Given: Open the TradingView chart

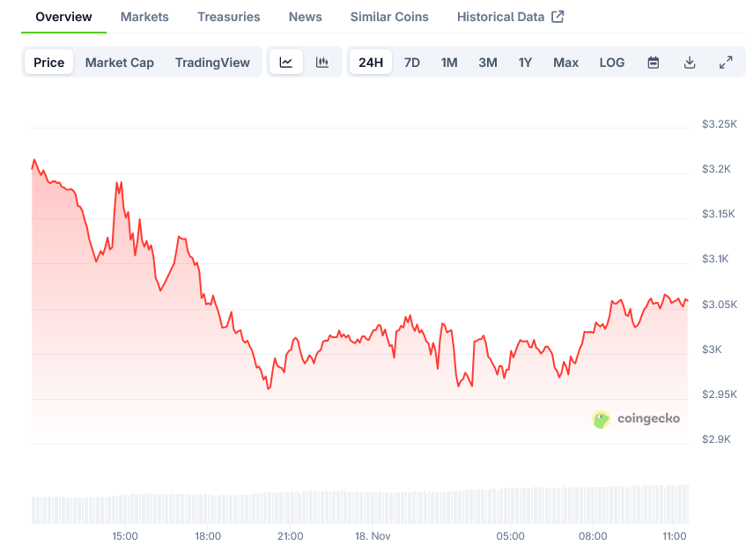Looking at the screenshot, I should 212,62.
